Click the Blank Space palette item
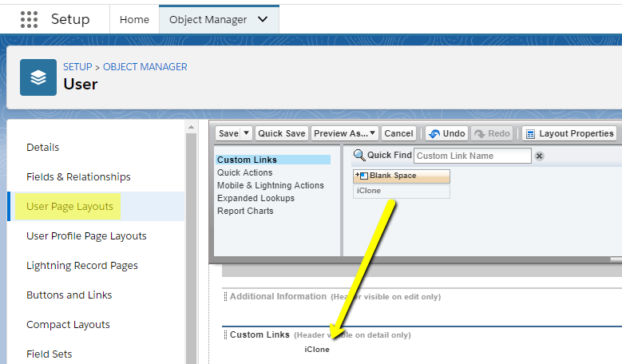This screenshot has height=364, width=622. pyautogui.click(x=402, y=176)
